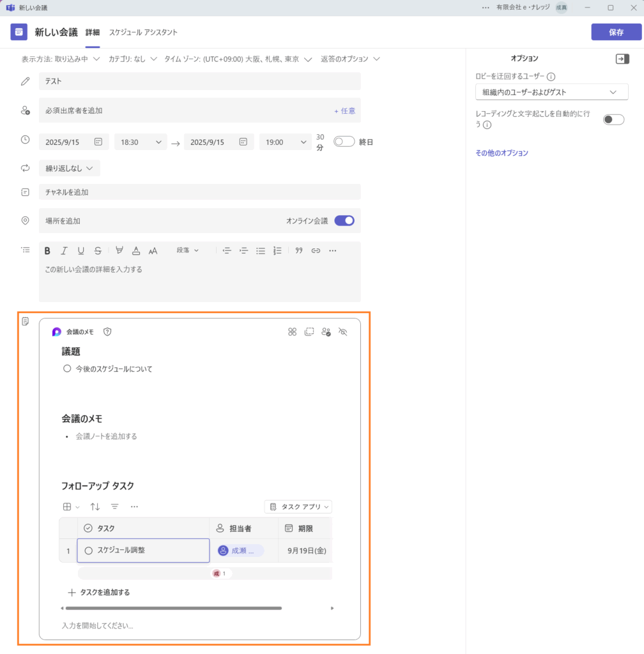Toggle the all-day (終日) switch
This screenshot has height=654, width=644.
tap(344, 142)
